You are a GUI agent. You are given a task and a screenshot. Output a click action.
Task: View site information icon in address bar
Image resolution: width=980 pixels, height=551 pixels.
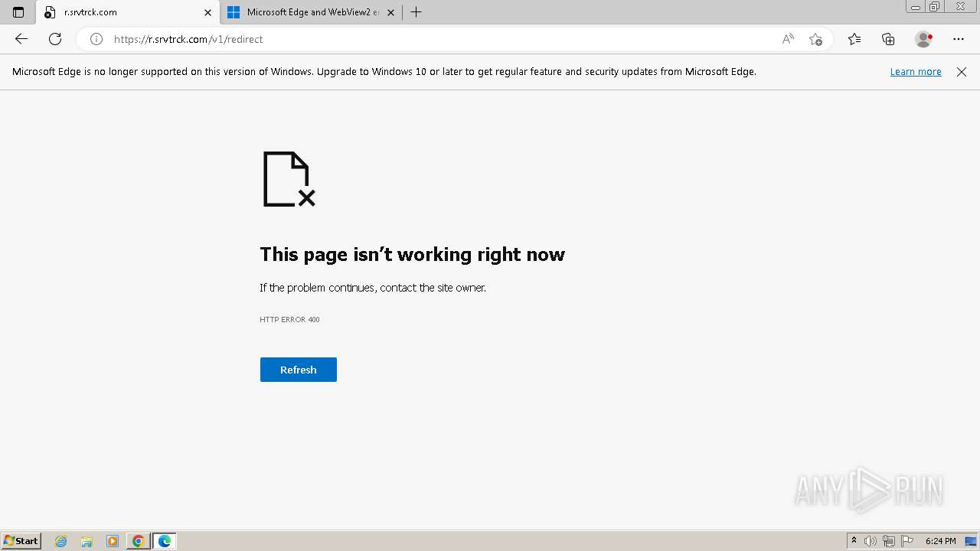pyautogui.click(x=96, y=39)
